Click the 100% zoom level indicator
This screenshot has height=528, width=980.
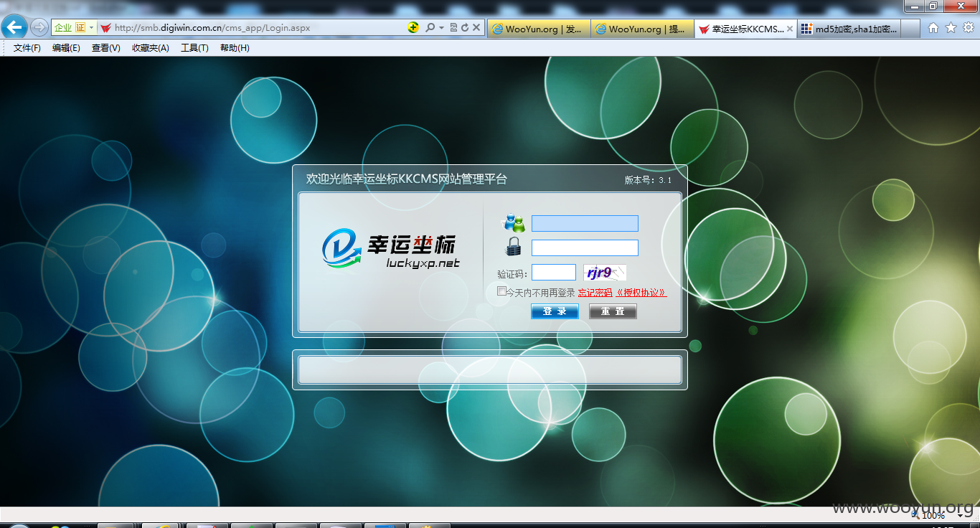click(x=933, y=515)
